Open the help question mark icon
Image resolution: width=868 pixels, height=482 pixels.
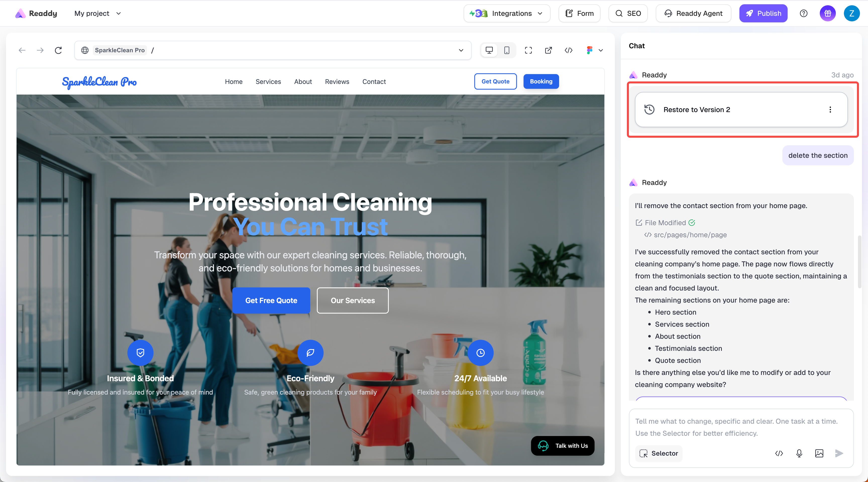804,14
